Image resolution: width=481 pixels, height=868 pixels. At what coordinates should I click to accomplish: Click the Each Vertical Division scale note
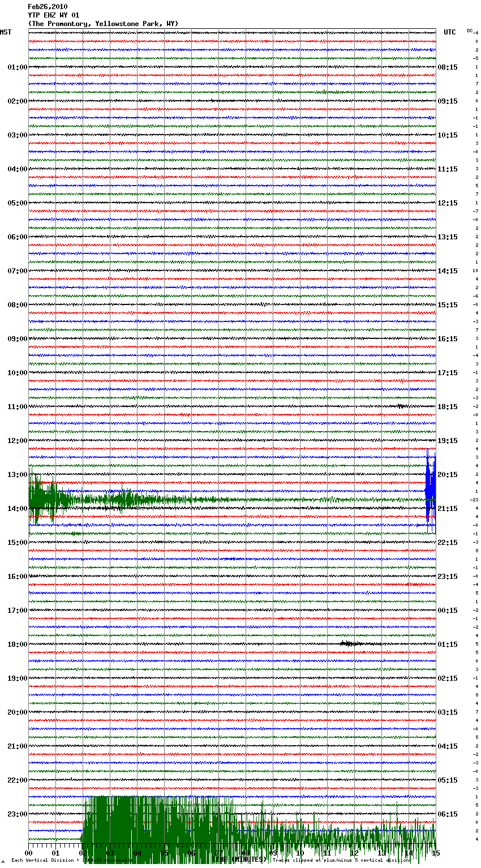pyautogui.click(x=72, y=861)
